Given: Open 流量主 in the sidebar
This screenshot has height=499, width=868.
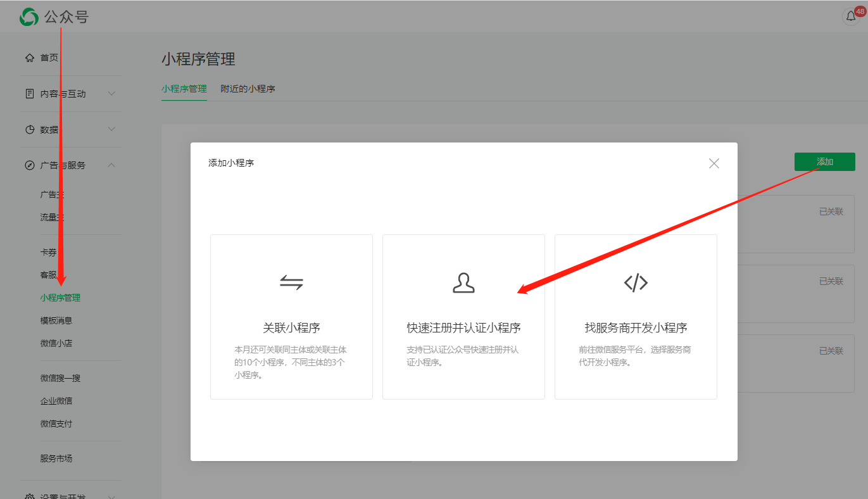Looking at the screenshot, I should 52,217.
